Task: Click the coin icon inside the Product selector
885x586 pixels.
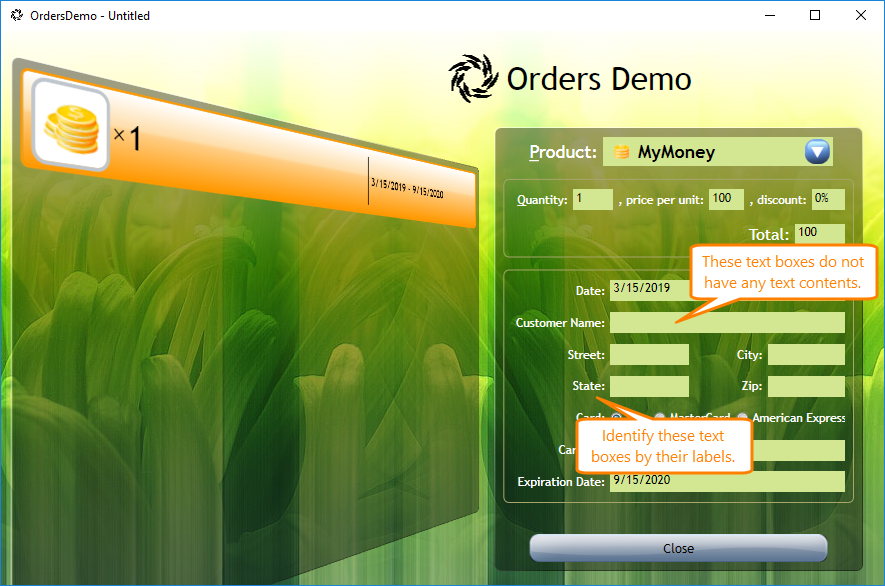Action: pyautogui.click(x=621, y=151)
